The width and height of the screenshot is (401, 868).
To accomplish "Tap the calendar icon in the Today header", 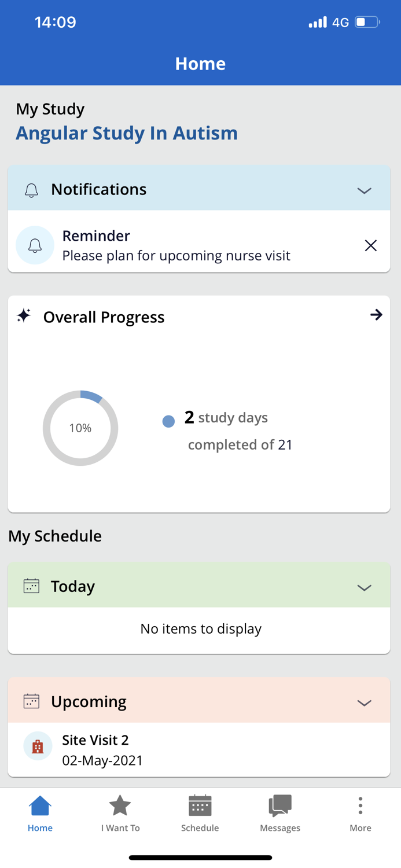I will coord(31,586).
